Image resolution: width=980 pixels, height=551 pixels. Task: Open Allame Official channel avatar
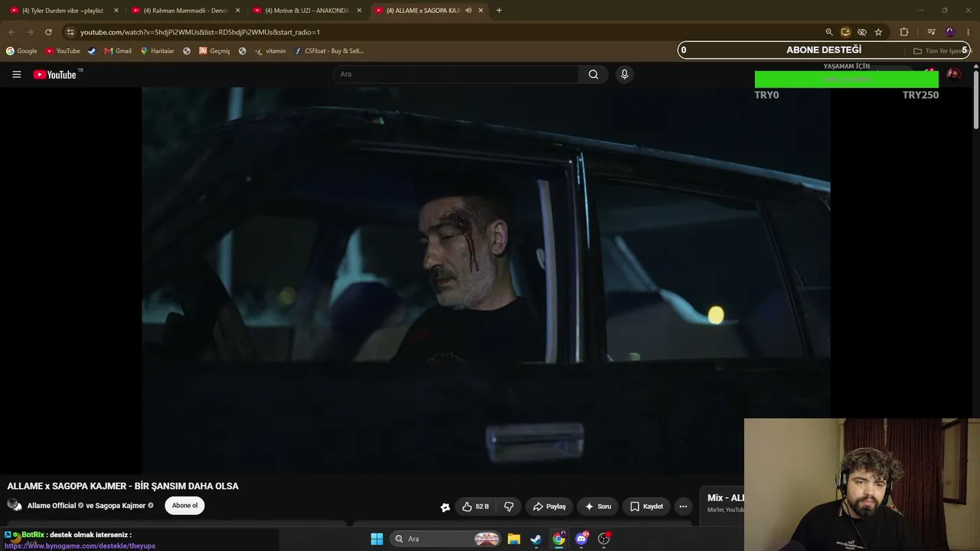pyautogui.click(x=15, y=505)
